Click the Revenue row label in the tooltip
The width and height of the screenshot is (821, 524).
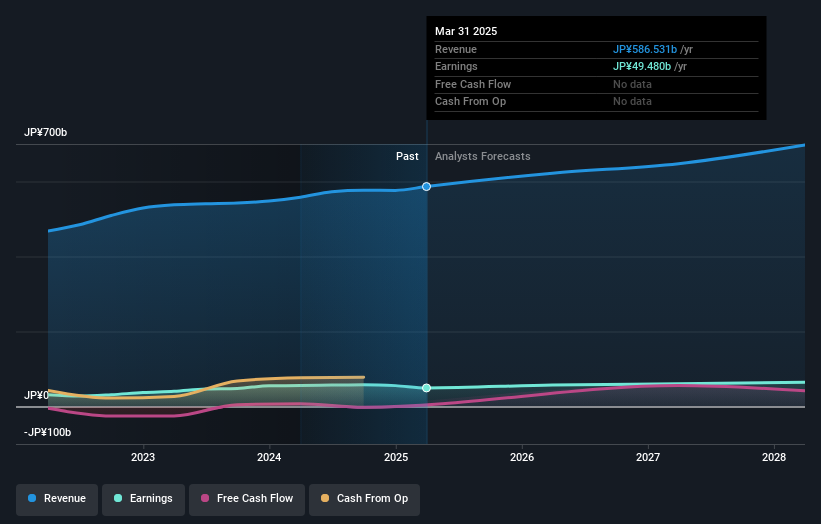[x=456, y=49]
